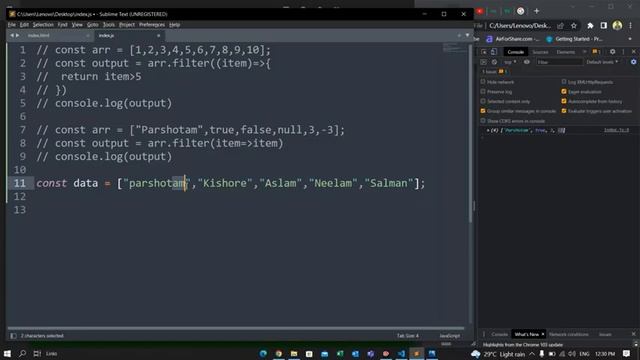Image resolution: width=640 pixels, height=360 pixels.
Task: Click the Chrome address bar
Action: 520,26
